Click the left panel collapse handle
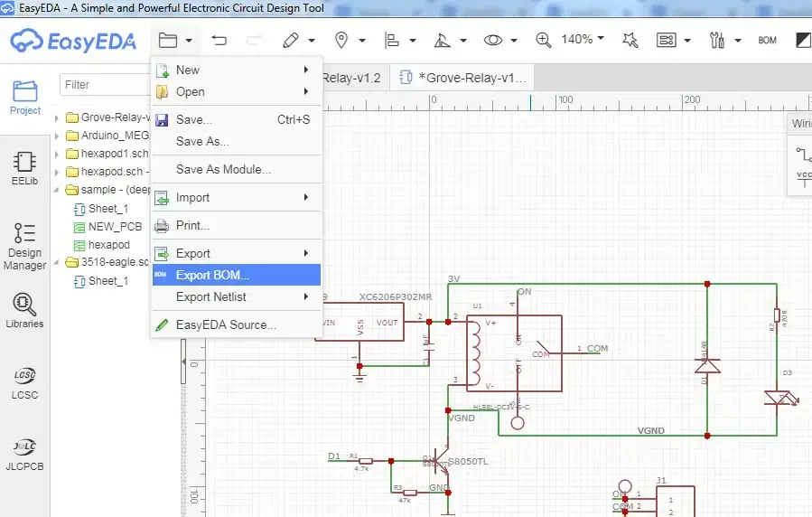This screenshot has height=517, width=812. 183,362
